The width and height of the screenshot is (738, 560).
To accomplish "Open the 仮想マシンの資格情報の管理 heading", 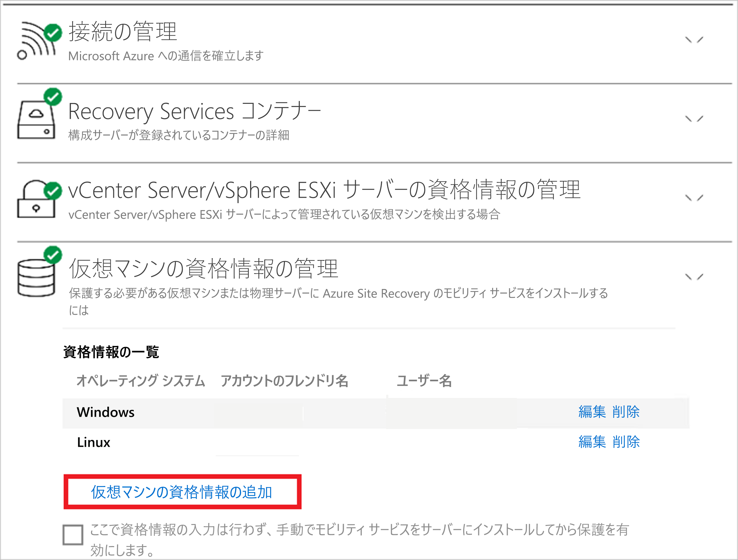I will click(203, 269).
